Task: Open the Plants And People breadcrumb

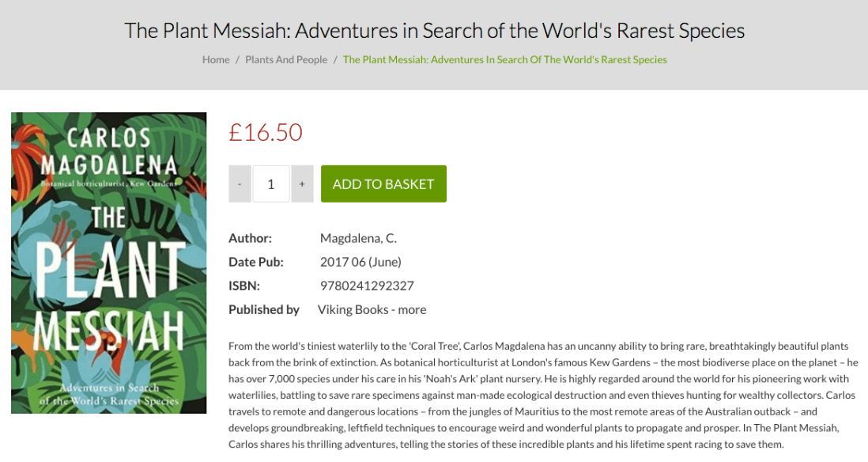Action: tap(286, 59)
